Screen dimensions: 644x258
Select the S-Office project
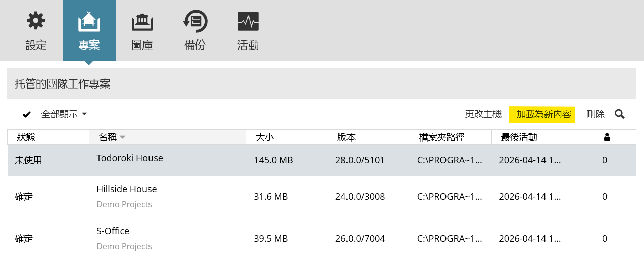[113, 231]
